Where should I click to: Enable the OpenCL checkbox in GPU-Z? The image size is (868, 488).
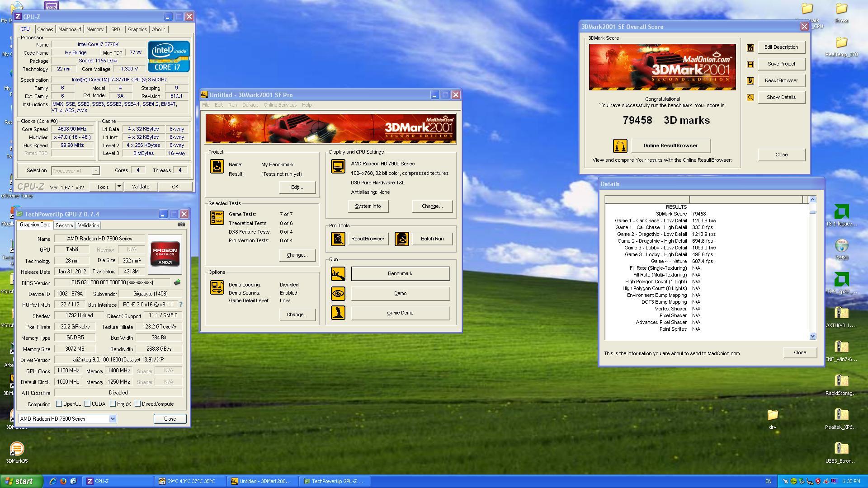tap(59, 404)
